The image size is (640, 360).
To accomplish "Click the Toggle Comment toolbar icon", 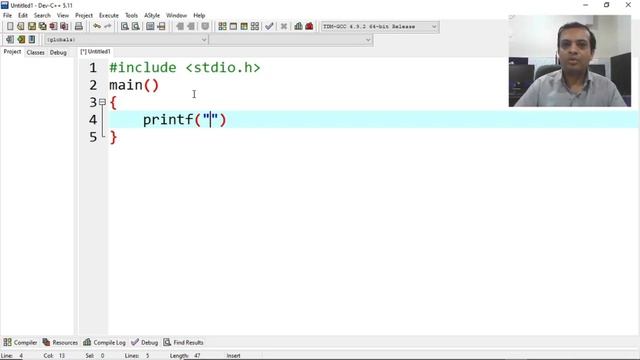I will (205, 27).
